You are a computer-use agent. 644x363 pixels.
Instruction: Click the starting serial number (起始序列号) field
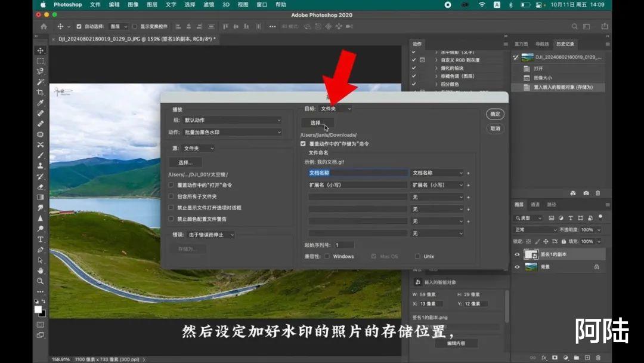pyautogui.click(x=344, y=245)
